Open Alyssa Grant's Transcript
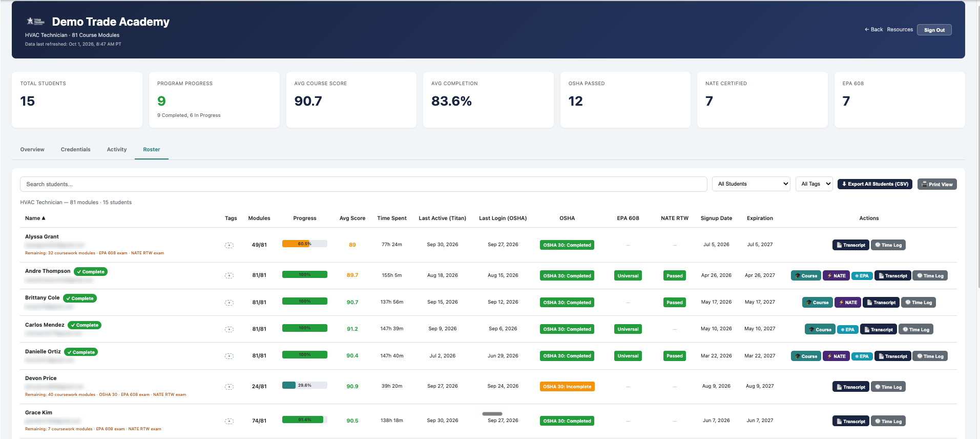This screenshot has width=980, height=439. pos(851,245)
